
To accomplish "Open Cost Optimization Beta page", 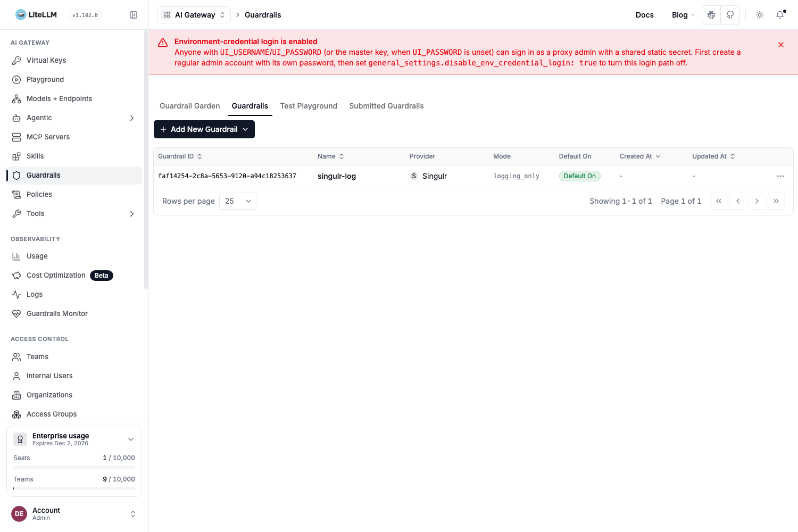I will point(74,275).
